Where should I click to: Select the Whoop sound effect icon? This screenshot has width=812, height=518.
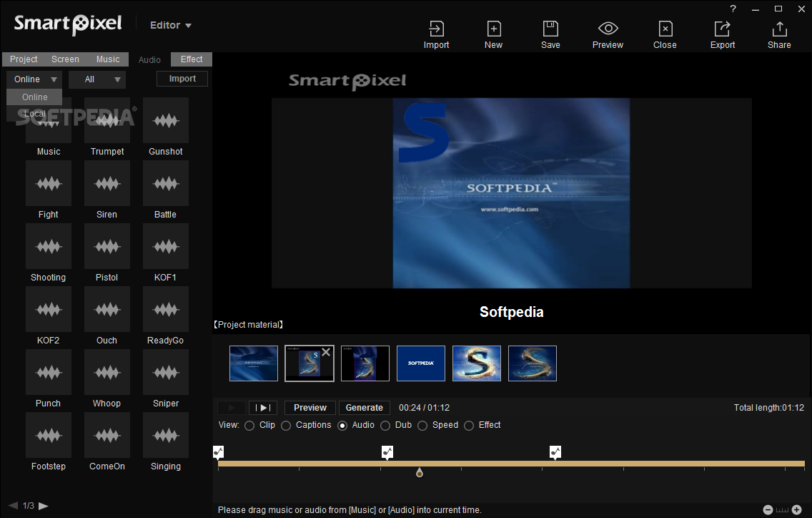[x=107, y=372]
